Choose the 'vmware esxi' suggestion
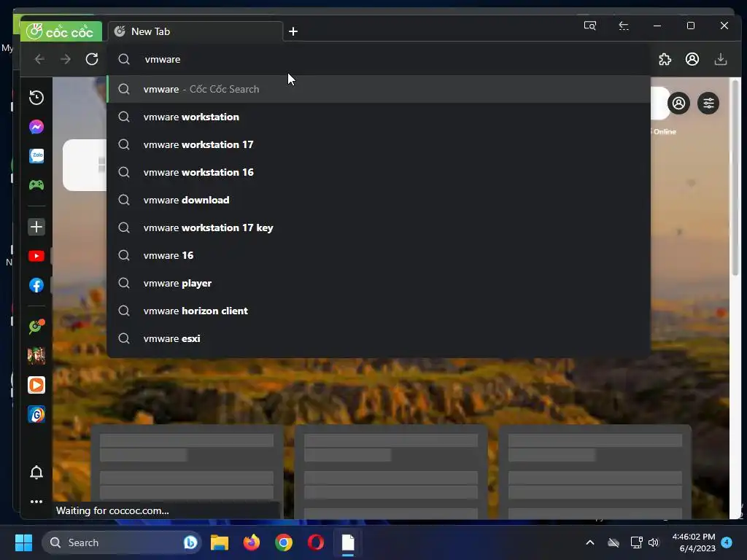Viewport: 747px width, 560px height. pyautogui.click(x=379, y=338)
